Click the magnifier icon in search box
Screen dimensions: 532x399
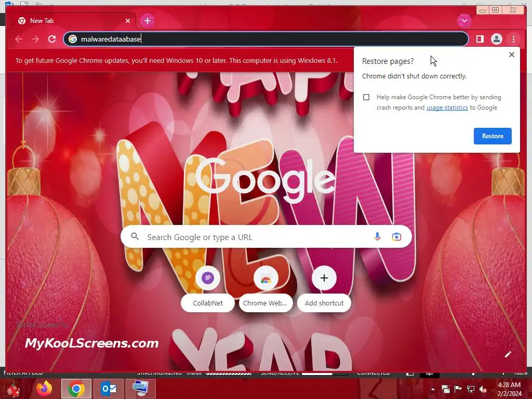point(135,236)
